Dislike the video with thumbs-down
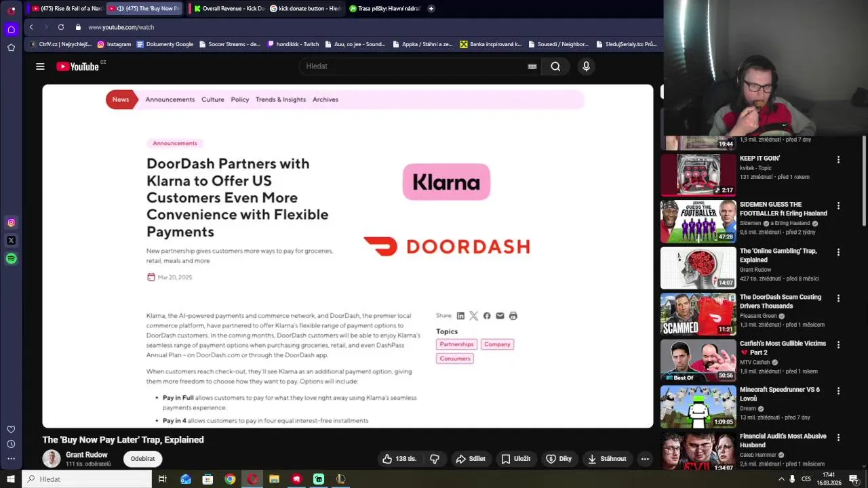The width and height of the screenshot is (868, 488). click(x=435, y=459)
